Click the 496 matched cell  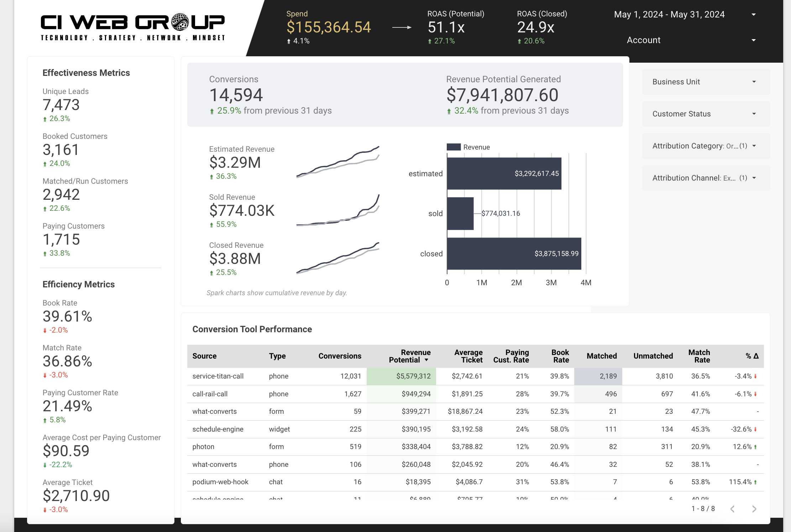598,394
